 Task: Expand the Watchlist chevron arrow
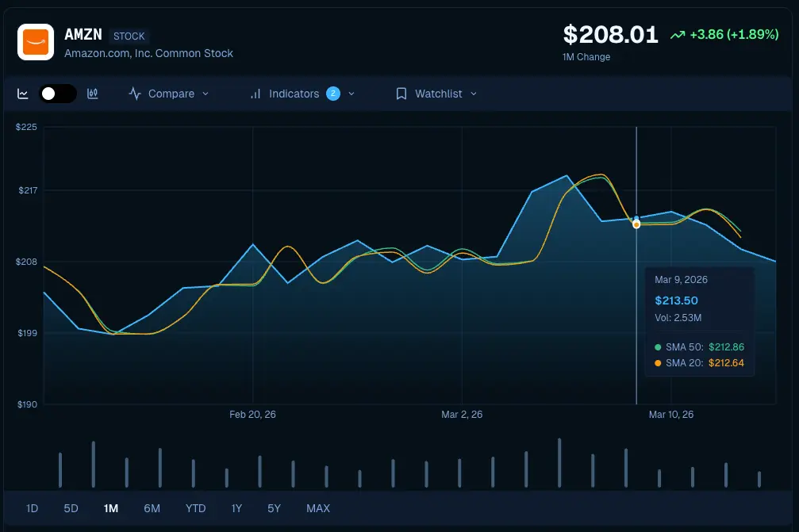(474, 94)
